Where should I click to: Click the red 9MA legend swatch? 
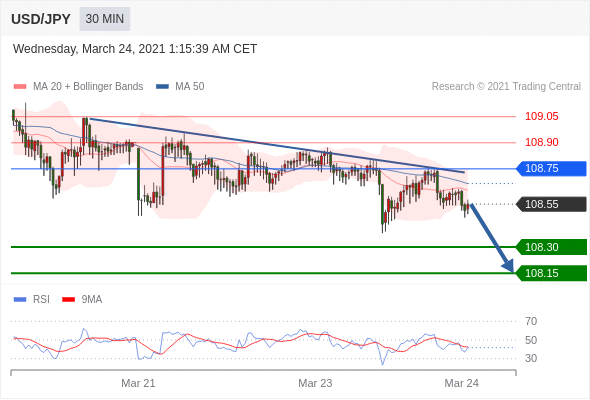pos(68,300)
